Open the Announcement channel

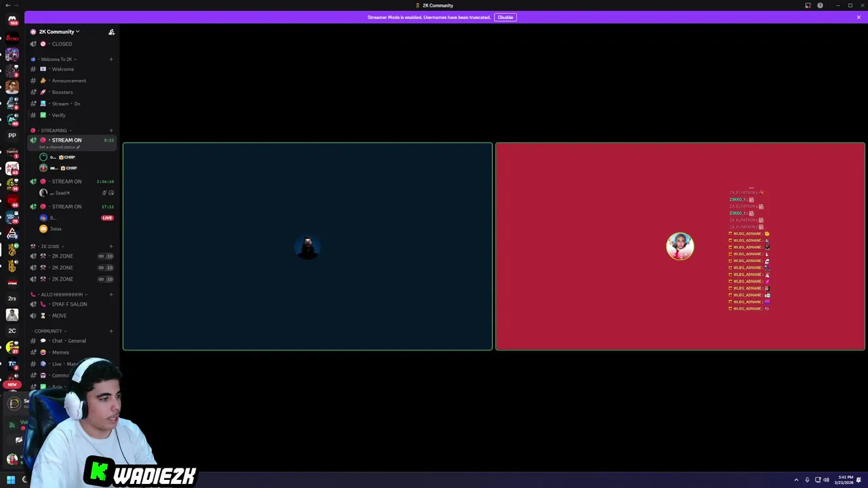(x=71, y=81)
